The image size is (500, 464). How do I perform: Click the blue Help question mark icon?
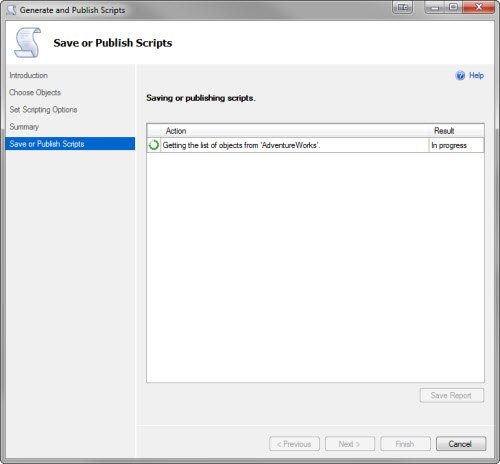460,76
